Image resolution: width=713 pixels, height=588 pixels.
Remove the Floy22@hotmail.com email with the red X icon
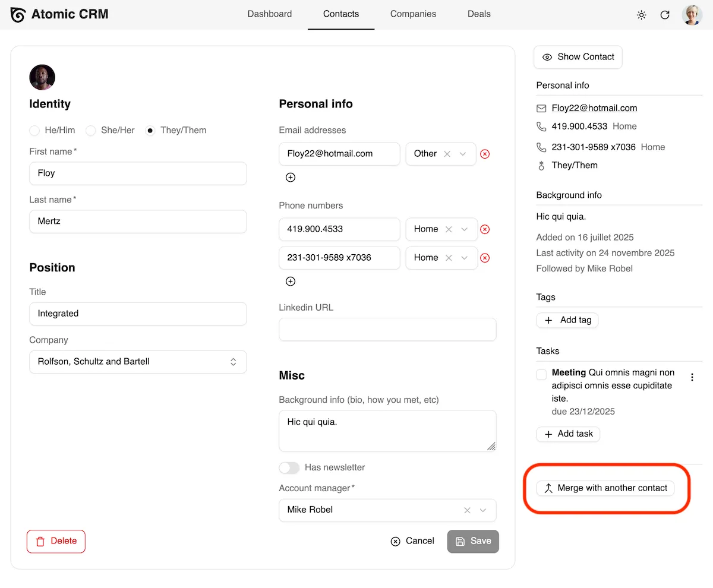coord(484,154)
